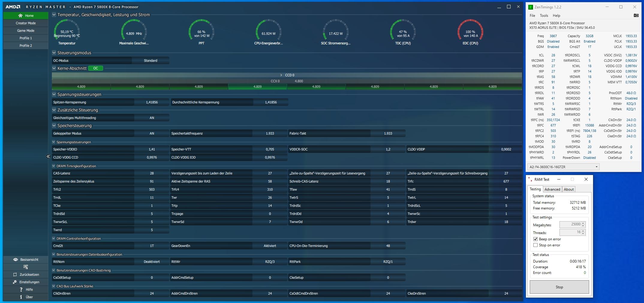Collapse the Zusätzliche Steuerung section
Viewport: 644px width, 303px height.
pos(54,110)
